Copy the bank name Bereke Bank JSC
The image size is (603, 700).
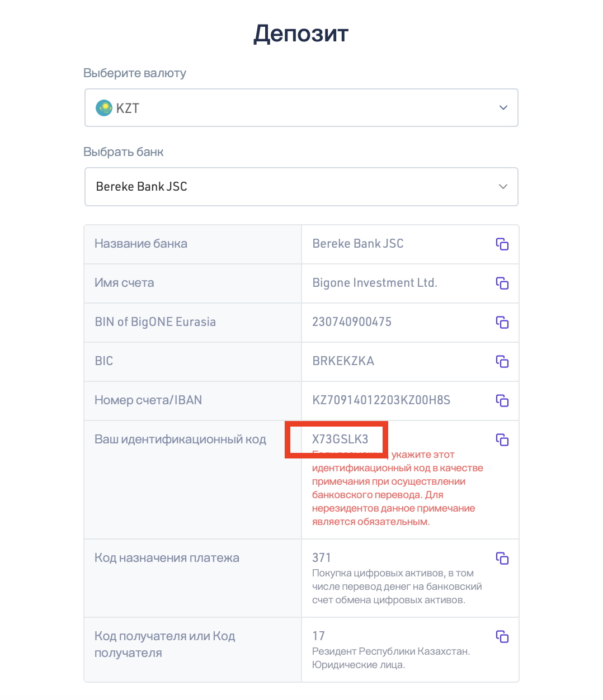coord(502,244)
